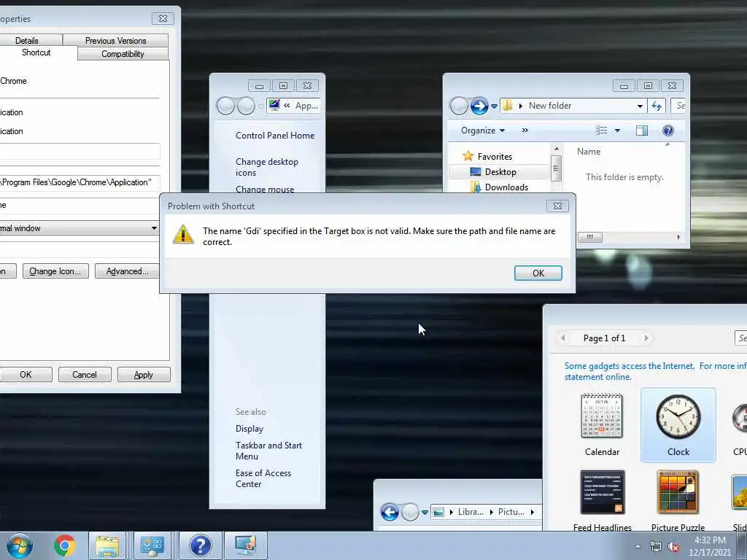Screen dimensions: 747x560
Task: Show more toolbar commands chevron
Action: click(x=525, y=130)
